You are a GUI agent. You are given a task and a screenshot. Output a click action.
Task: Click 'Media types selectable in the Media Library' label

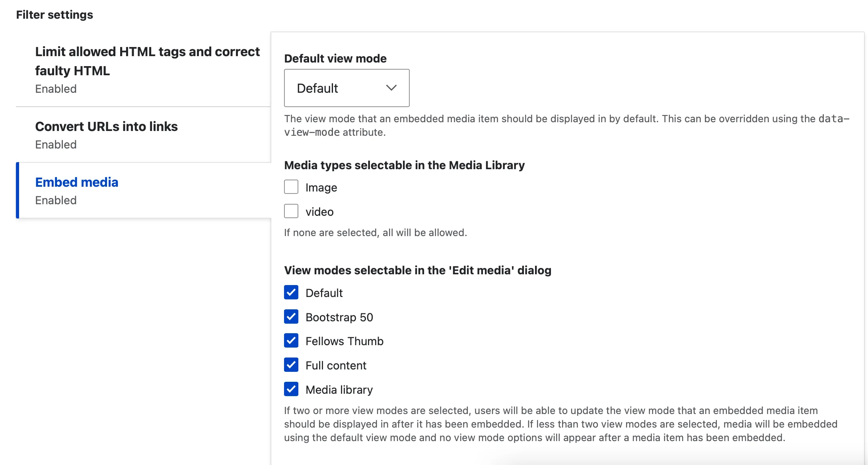coord(404,165)
